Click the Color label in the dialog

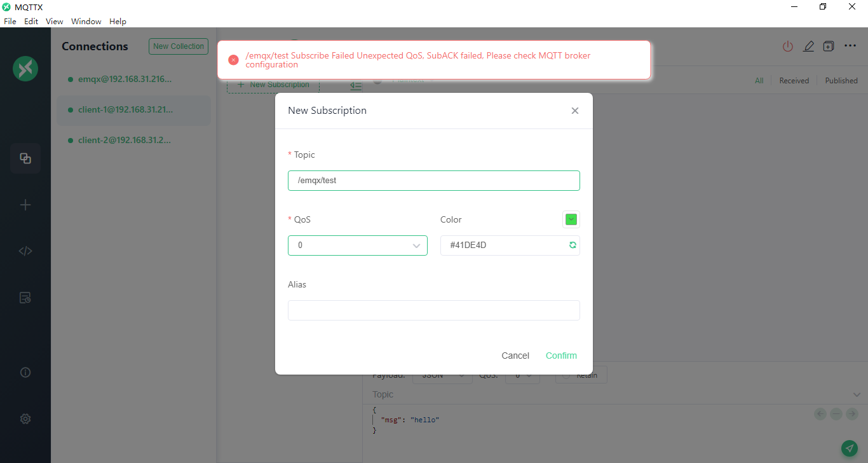451,219
